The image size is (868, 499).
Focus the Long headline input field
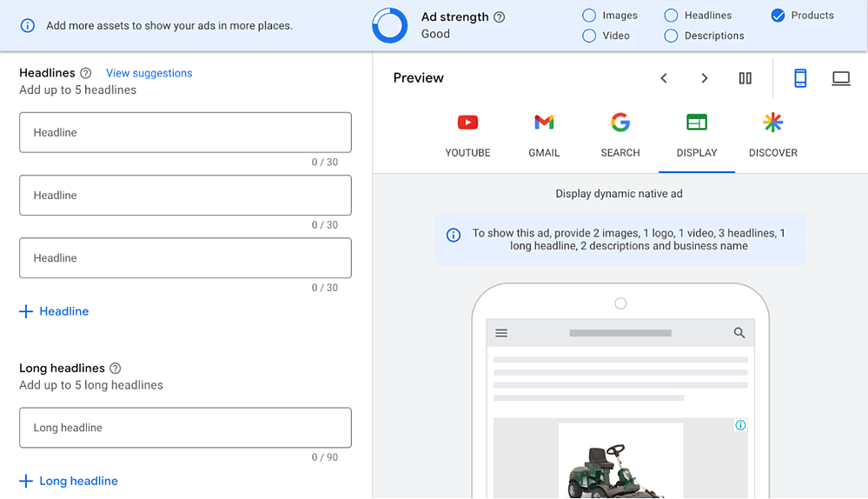tap(185, 428)
